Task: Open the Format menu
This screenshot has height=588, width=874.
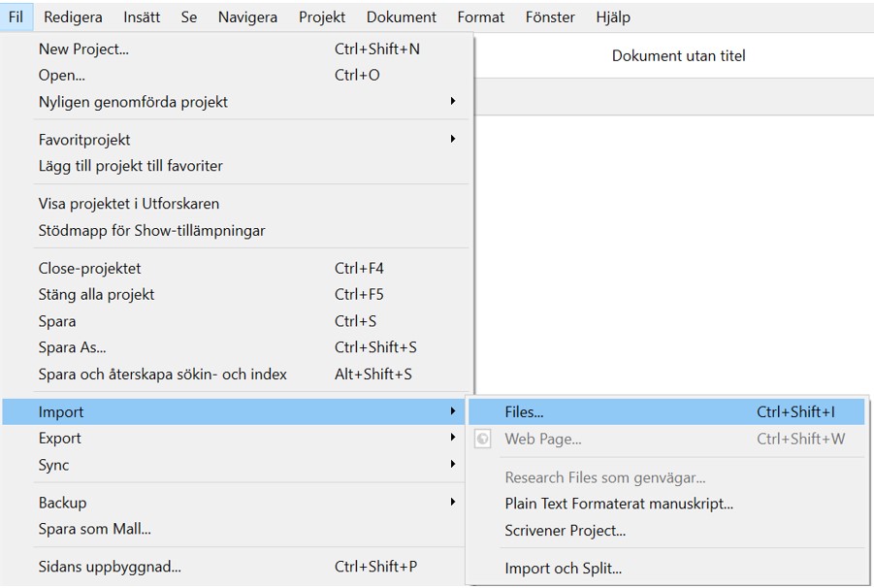Action: tap(480, 17)
